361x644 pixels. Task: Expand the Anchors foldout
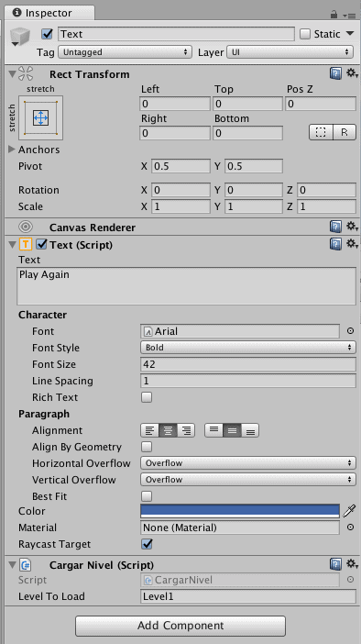12,150
